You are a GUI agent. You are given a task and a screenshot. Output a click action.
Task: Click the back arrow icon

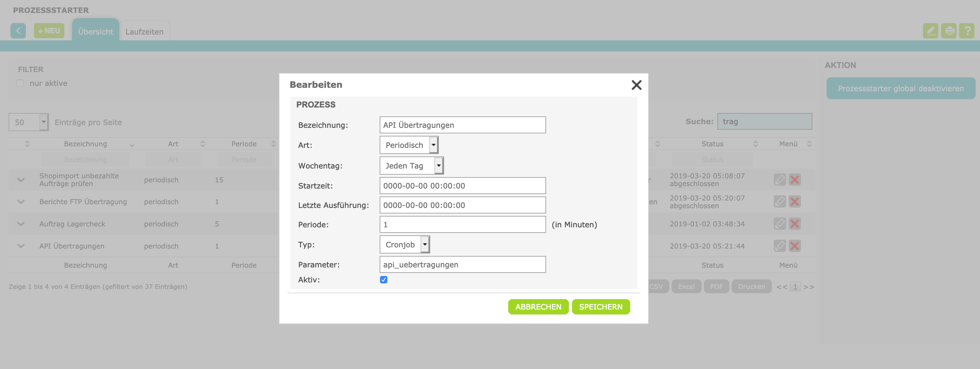18,31
